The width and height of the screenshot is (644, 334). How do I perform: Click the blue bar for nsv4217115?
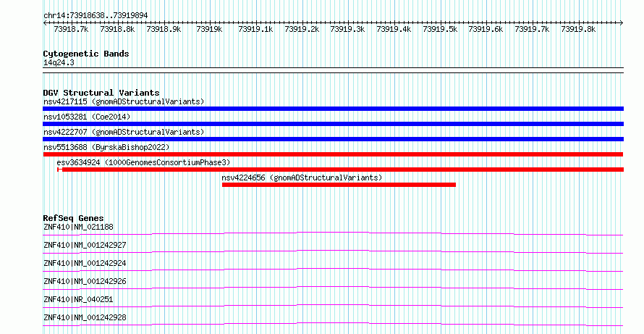point(333,109)
